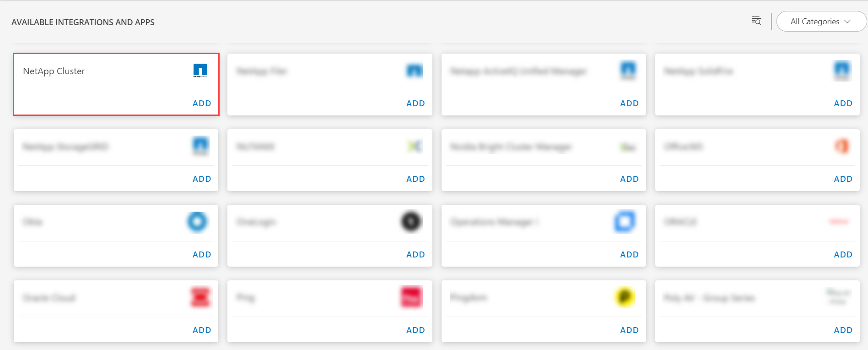Select the red Ping-style square logo
868x350 pixels.
click(411, 297)
